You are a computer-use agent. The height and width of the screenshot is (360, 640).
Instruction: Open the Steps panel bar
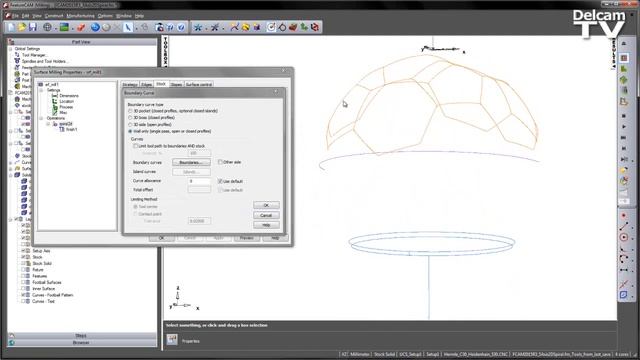tap(82, 336)
